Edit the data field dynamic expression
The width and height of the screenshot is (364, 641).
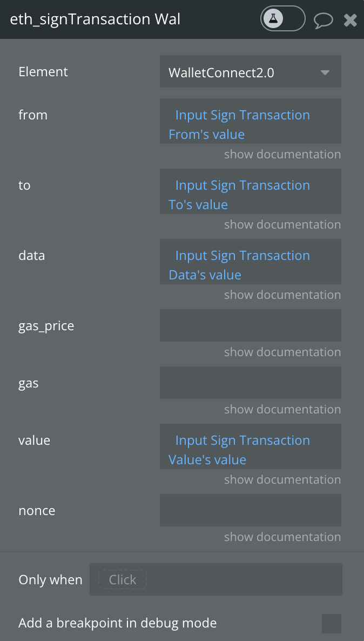[x=251, y=262]
